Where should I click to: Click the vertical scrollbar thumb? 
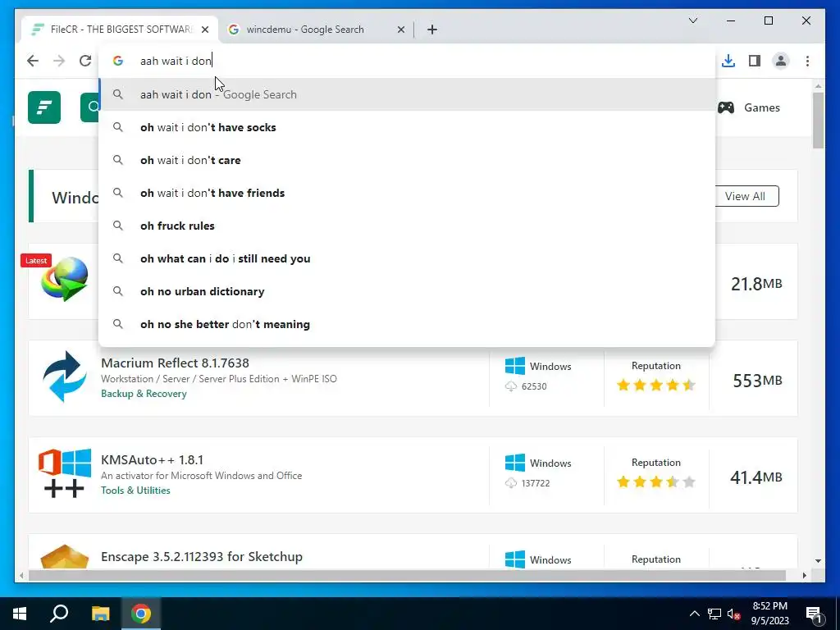[818, 120]
